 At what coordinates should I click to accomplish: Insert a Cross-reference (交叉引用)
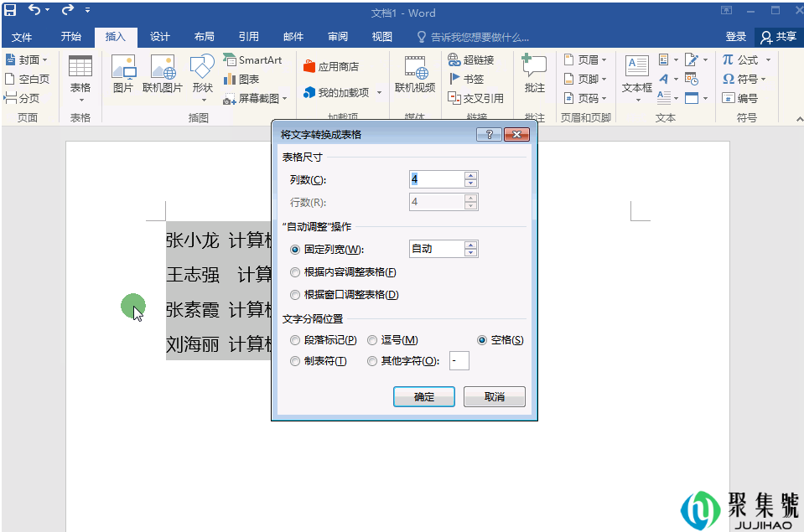click(x=475, y=98)
